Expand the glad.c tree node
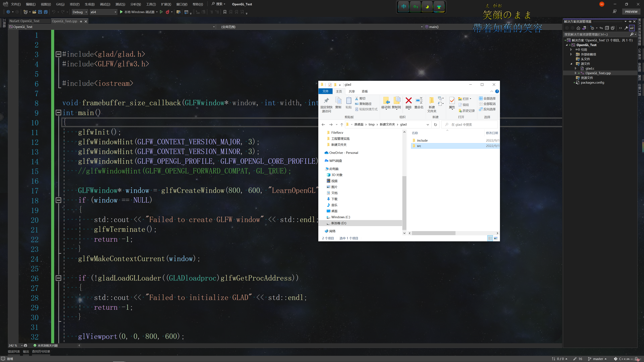 click(576, 68)
